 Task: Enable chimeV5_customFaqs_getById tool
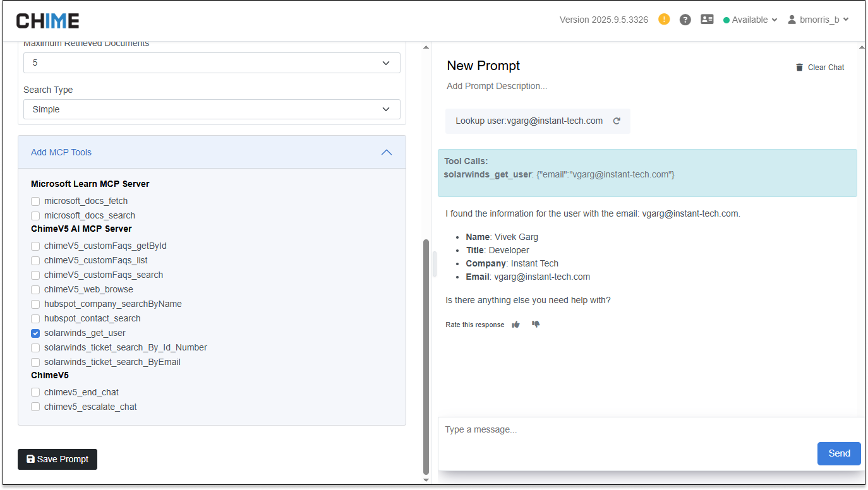(x=35, y=246)
